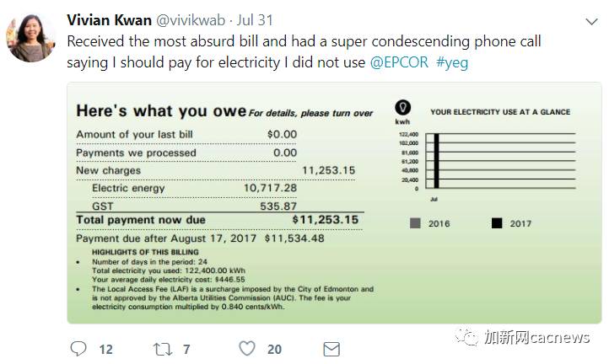The height and width of the screenshot is (364, 609).
Task: Click the lightbulb kwh icon on the bill
Action: click(x=402, y=107)
